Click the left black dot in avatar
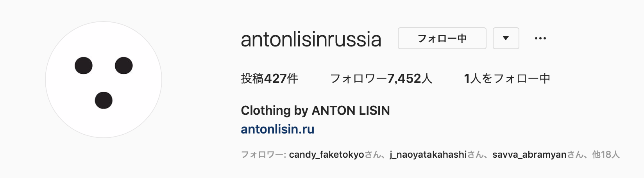The width and height of the screenshot is (644, 178). pyautogui.click(x=84, y=66)
